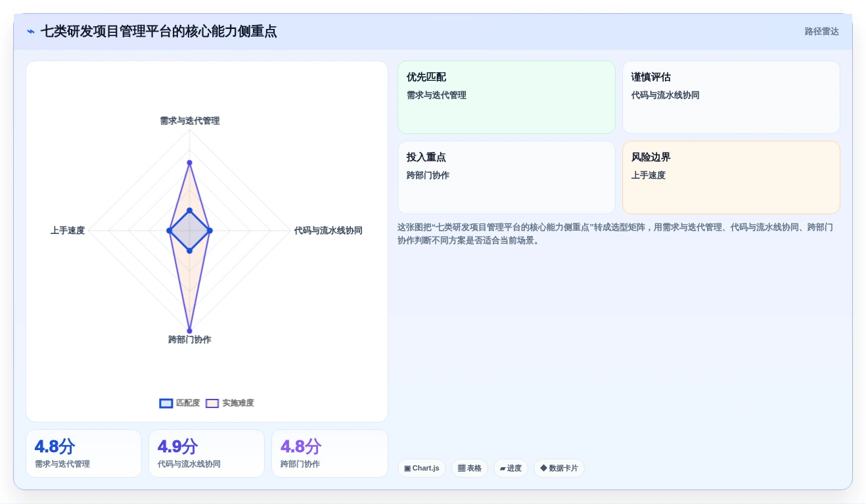The image size is (866, 504).
Task: Click the 实施难度 data point at 跨部门协作 axis
Action: point(190,331)
